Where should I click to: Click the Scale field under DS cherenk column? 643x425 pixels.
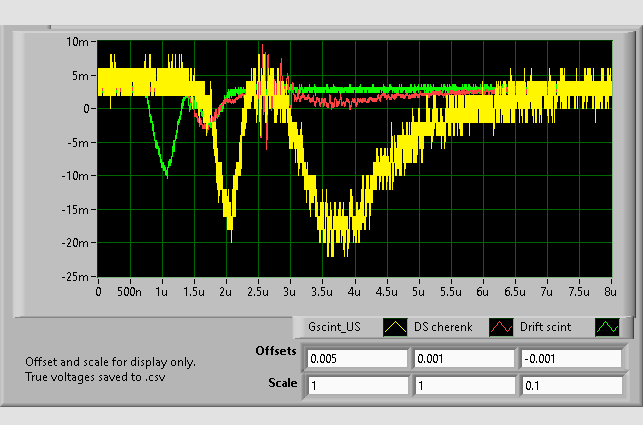pyautogui.click(x=463, y=385)
